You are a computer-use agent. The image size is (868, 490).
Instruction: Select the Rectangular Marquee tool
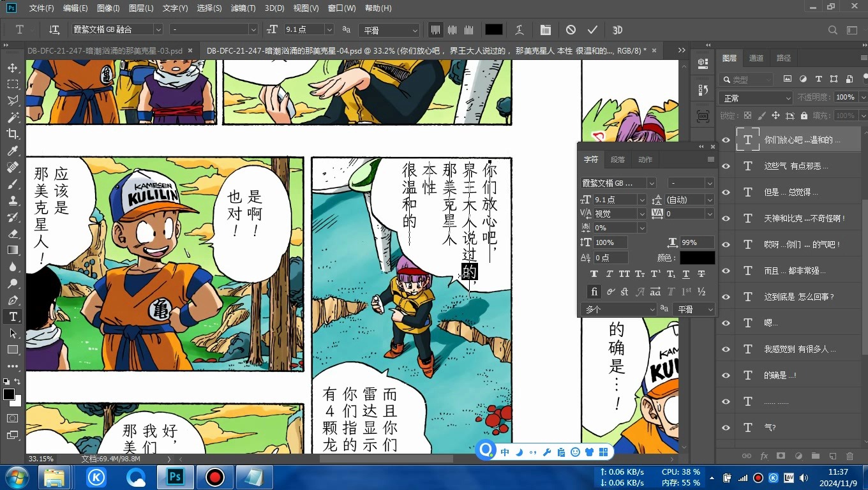tap(12, 84)
